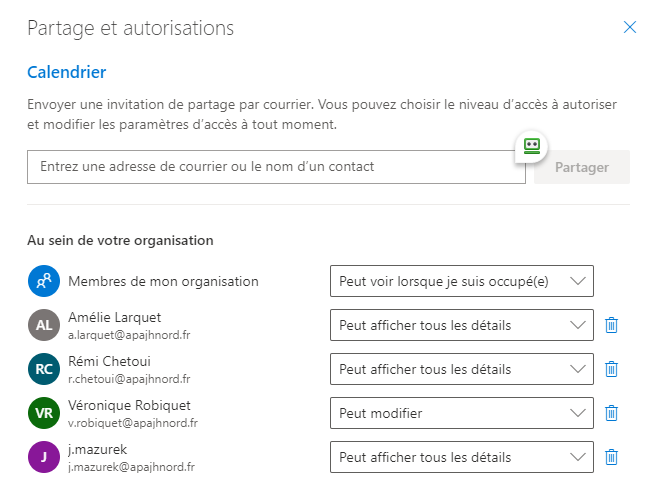Open permission dropdown for organisation members
Screen dimensions: 647x499
pos(462,281)
